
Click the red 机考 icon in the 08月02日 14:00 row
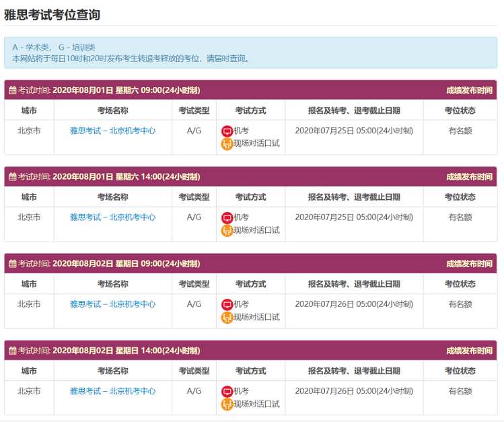[227, 392]
